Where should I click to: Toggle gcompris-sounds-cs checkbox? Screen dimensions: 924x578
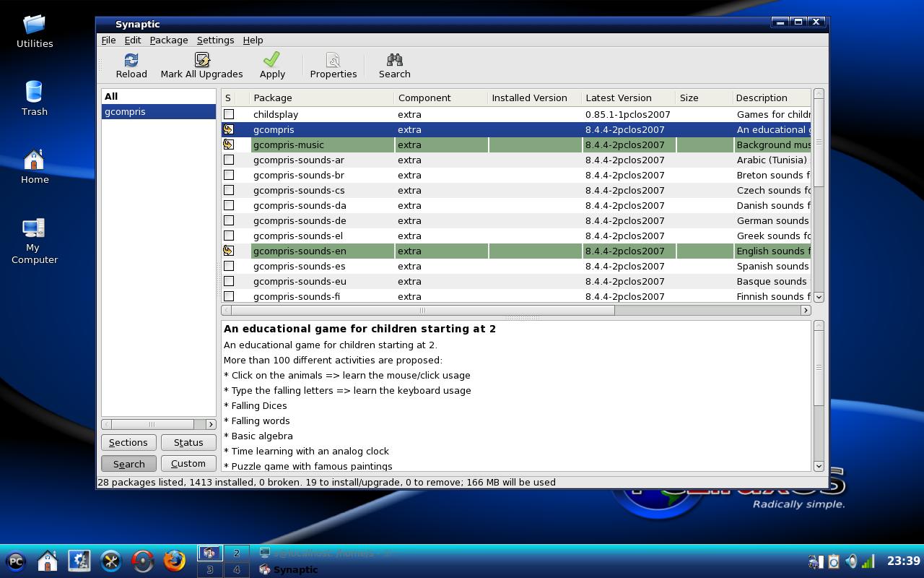[229, 190]
